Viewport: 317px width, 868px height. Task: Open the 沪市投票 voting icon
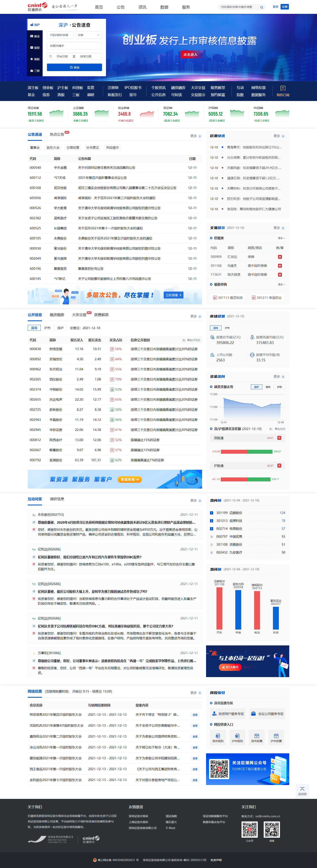tap(276, 736)
